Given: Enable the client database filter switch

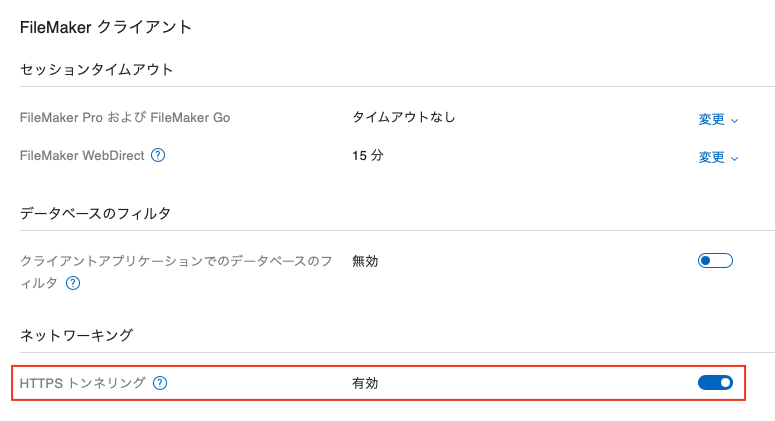Looking at the screenshot, I should tap(715, 261).
